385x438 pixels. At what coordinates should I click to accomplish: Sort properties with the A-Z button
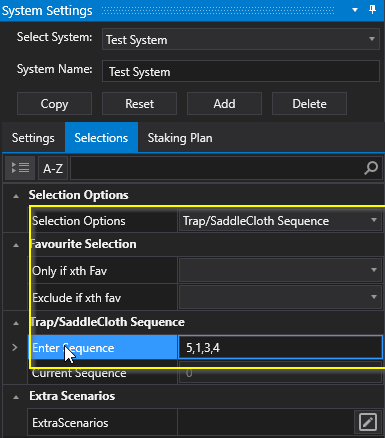click(x=53, y=168)
